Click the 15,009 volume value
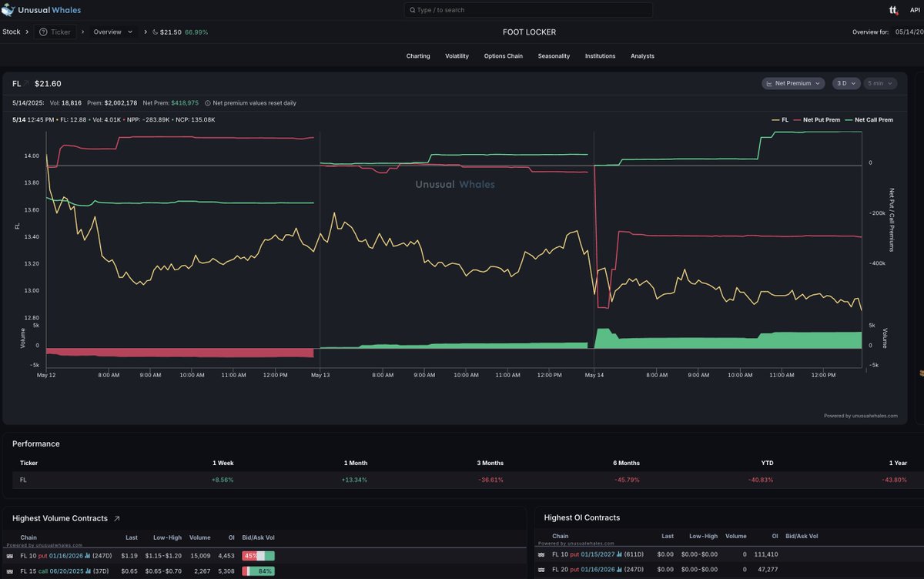Screen dimensions: 924x579 point(200,555)
